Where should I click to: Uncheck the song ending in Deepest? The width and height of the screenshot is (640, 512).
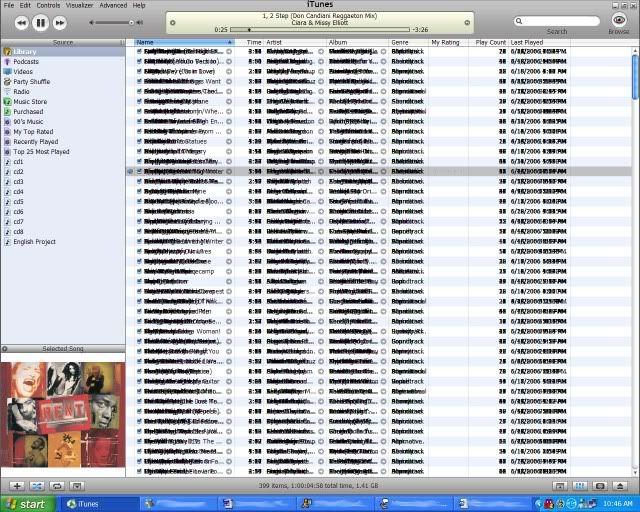(139, 292)
